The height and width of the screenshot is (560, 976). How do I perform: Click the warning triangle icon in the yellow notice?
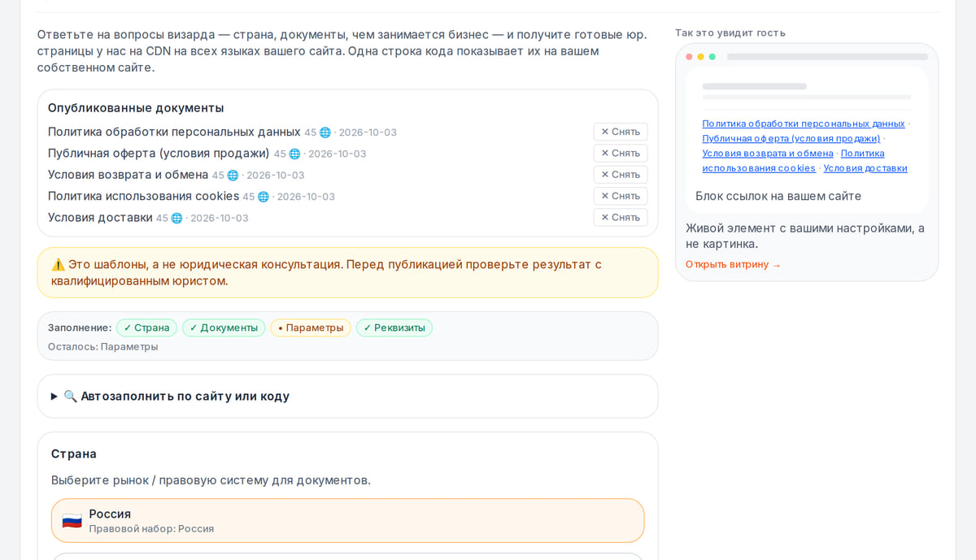pos(58,264)
